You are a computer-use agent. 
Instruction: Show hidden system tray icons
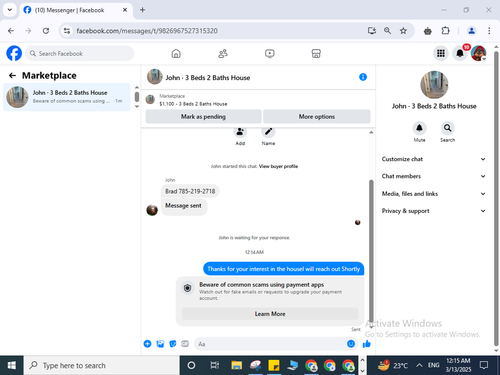coord(419,365)
